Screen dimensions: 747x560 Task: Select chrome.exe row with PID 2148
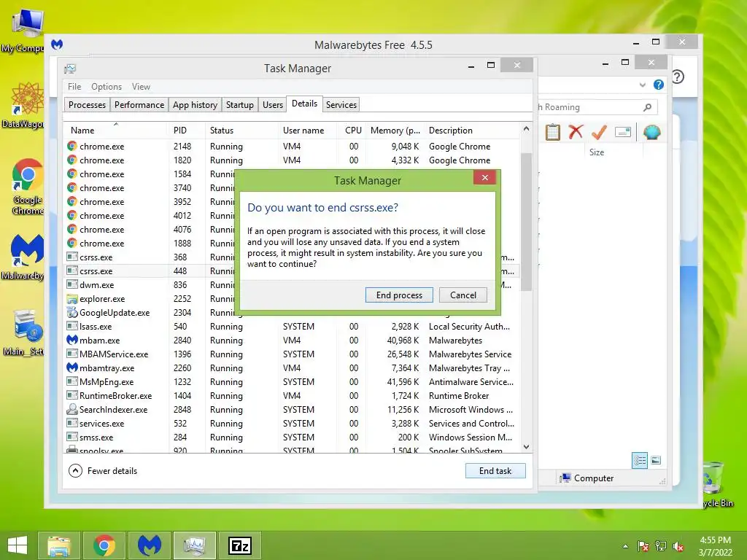click(292, 146)
